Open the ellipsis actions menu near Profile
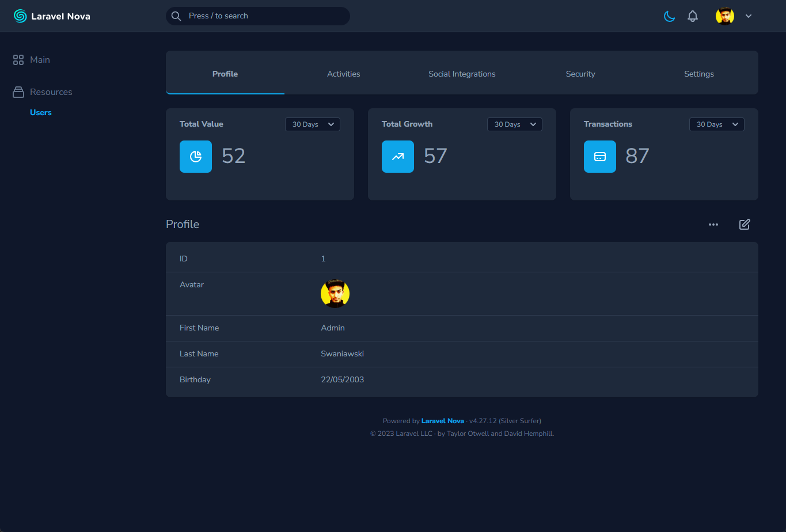Viewport: 786px width, 532px height. (x=713, y=225)
